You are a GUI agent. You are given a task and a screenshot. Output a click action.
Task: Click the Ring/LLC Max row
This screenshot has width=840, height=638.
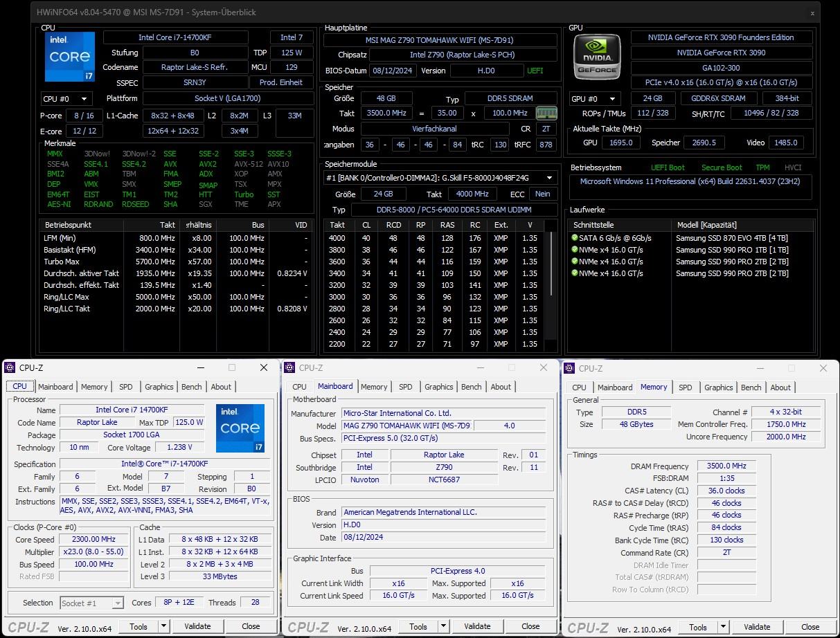pyautogui.click(x=175, y=297)
